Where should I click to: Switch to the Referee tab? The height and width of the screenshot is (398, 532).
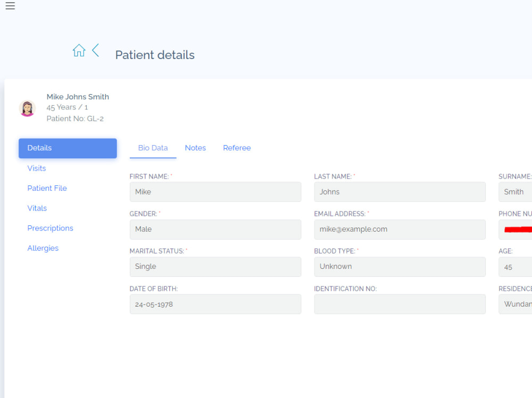237,148
